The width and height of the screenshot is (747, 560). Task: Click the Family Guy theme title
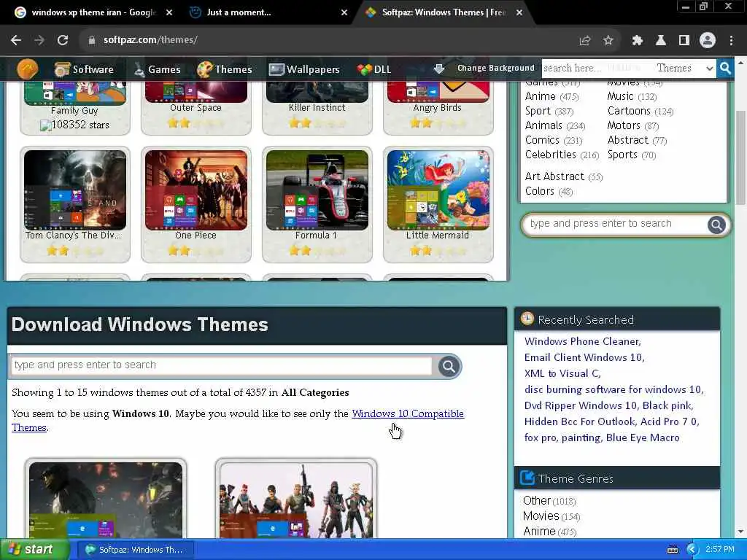click(74, 111)
